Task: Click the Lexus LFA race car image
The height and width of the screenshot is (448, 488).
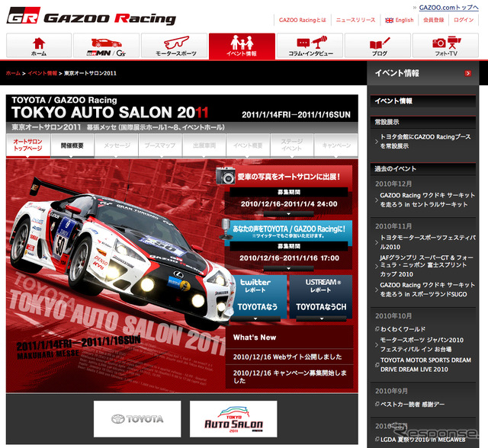Action: tap(121, 252)
